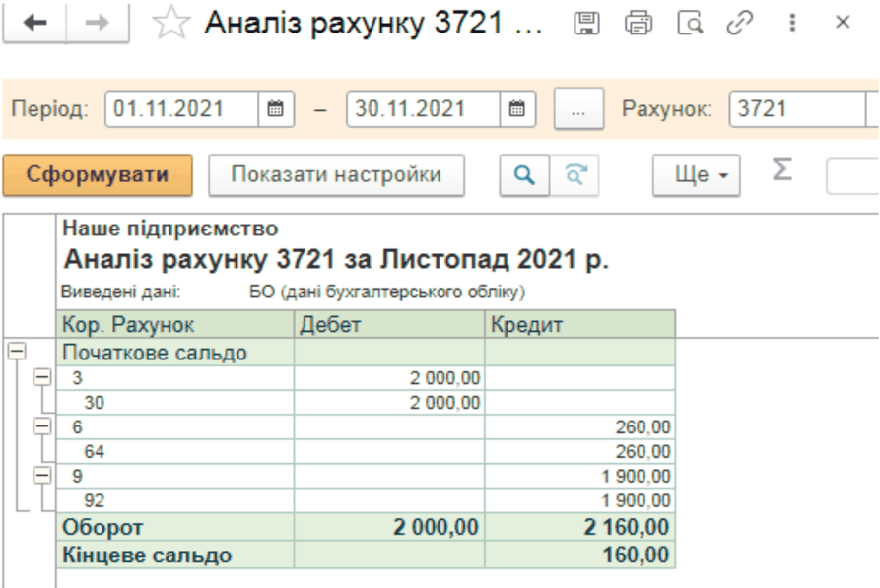Edit the period start date field
Viewport: 880px width, 588px height.
tap(181, 109)
